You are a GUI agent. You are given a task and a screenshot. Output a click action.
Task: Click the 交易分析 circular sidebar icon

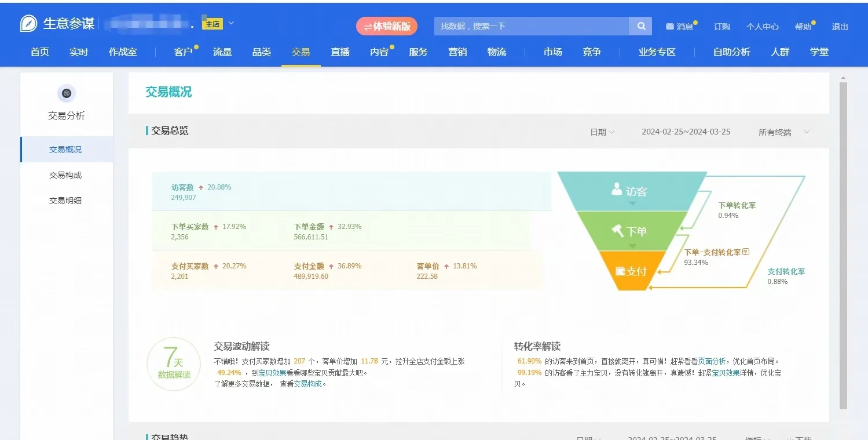[x=66, y=93]
